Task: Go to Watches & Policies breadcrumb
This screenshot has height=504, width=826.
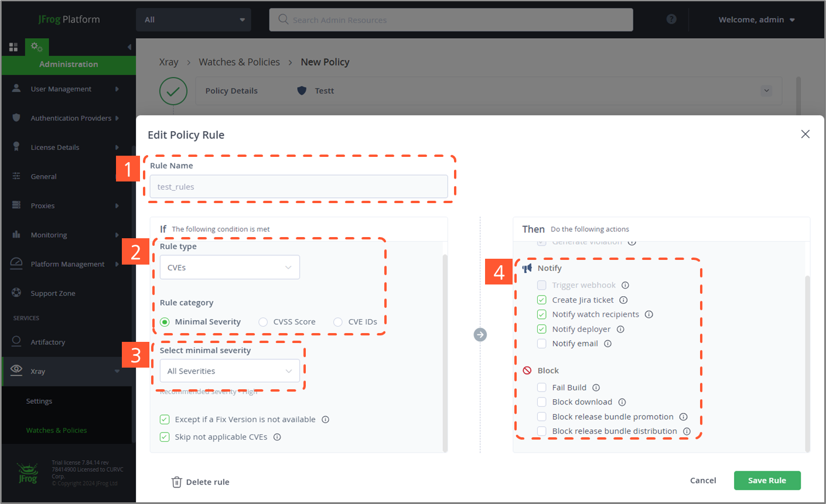Action: pyautogui.click(x=239, y=62)
